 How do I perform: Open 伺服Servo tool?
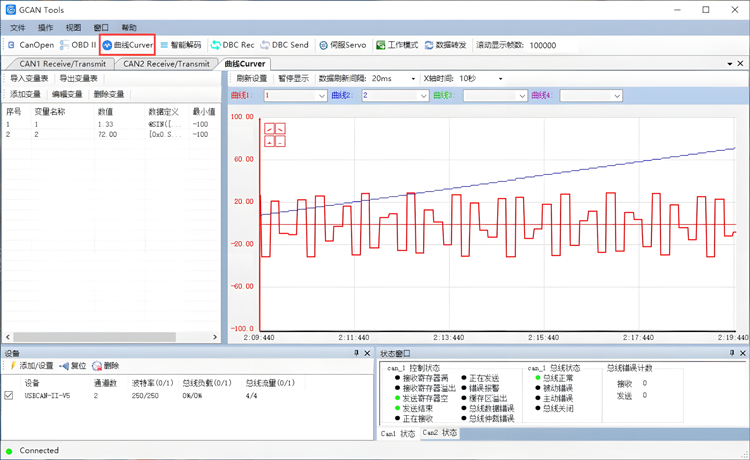343,45
